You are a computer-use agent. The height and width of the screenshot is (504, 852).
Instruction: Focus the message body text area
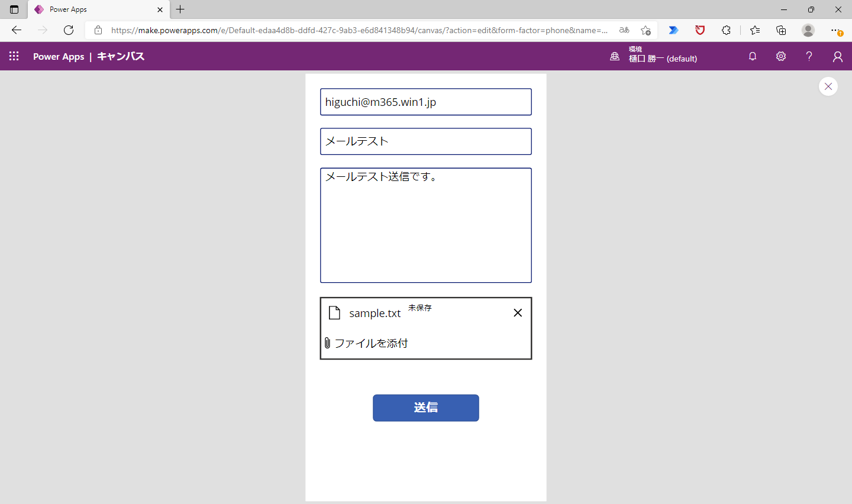pyautogui.click(x=426, y=225)
